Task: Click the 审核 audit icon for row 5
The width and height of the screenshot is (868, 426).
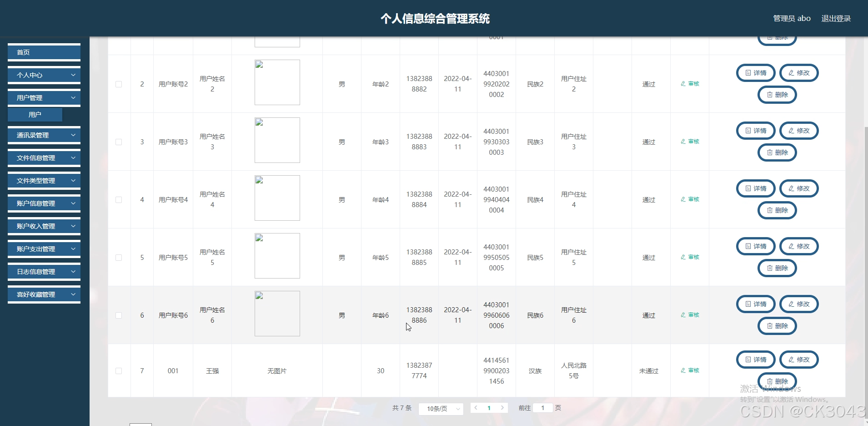Action: (x=690, y=257)
